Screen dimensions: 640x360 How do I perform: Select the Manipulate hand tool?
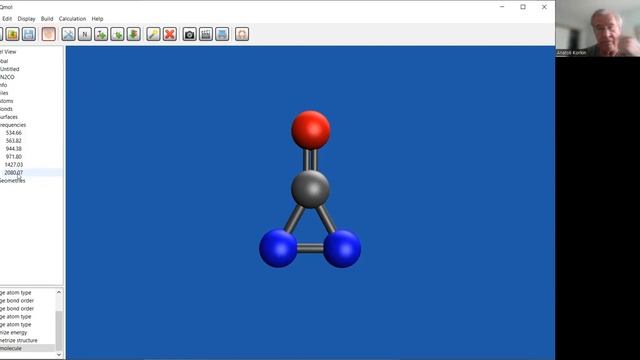tap(49, 34)
